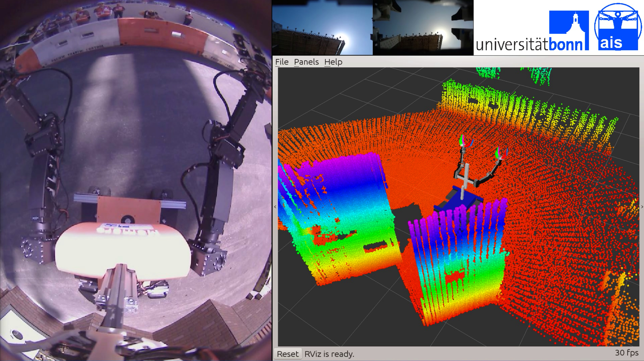Image resolution: width=644 pixels, height=361 pixels.
Task: Open the Panels menu
Action: 306,62
